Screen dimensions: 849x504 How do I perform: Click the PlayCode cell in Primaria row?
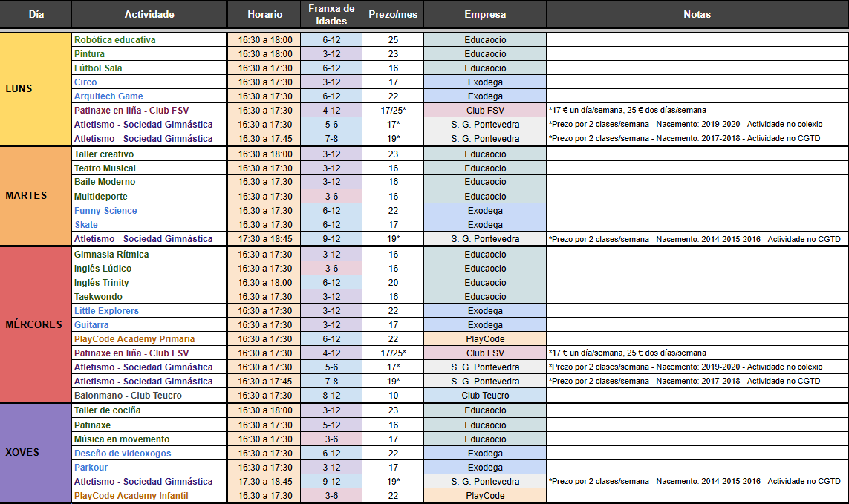coord(485,338)
